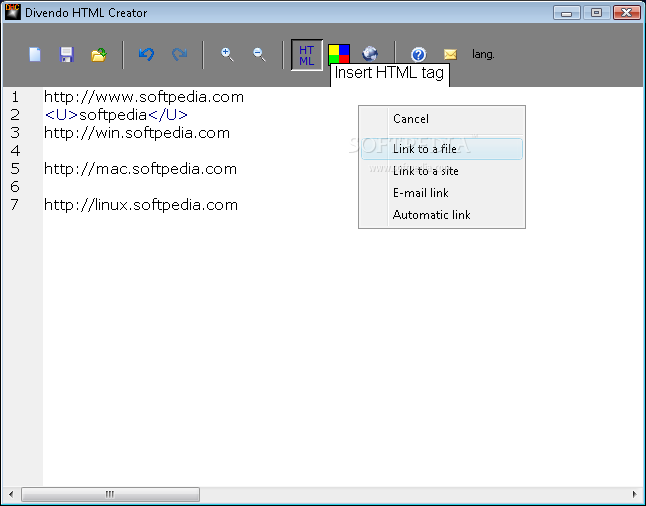Minimize the Divendo HTML Creator window
The width and height of the screenshot is (646, 506).
click(566, 13)
